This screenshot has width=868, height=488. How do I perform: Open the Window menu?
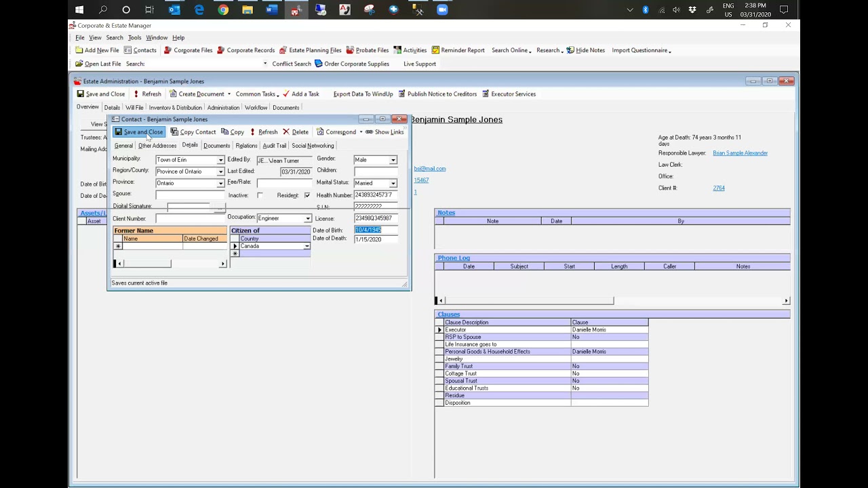click(x=157, y=38)
